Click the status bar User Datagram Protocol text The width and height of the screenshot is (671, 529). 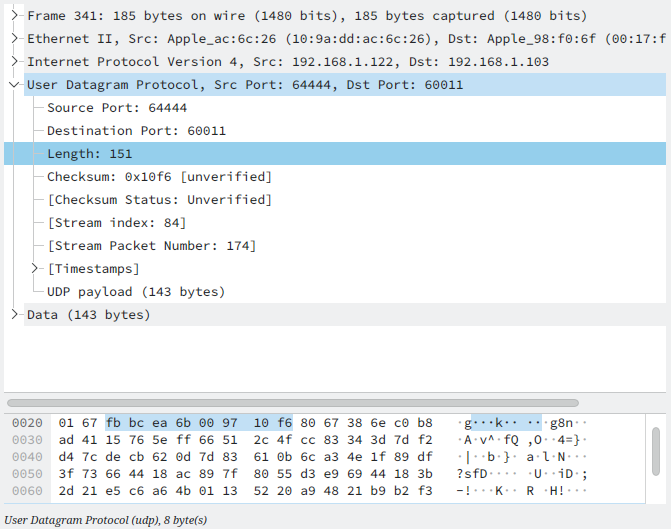[x=105, y=520]
